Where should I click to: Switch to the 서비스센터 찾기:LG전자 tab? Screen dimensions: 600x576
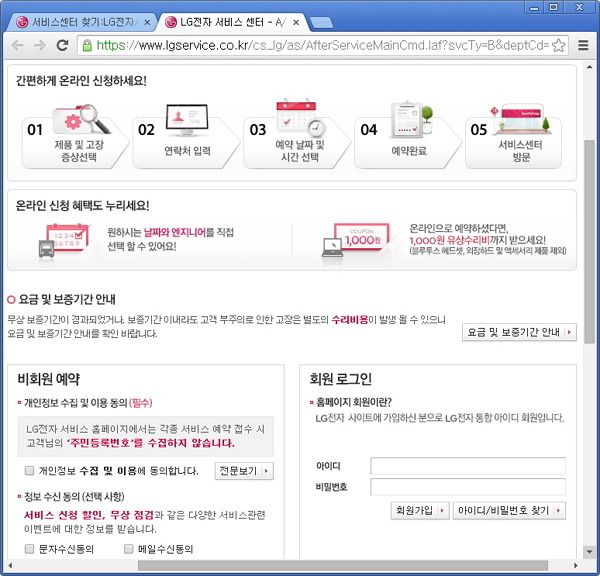[x=80, y=22]
